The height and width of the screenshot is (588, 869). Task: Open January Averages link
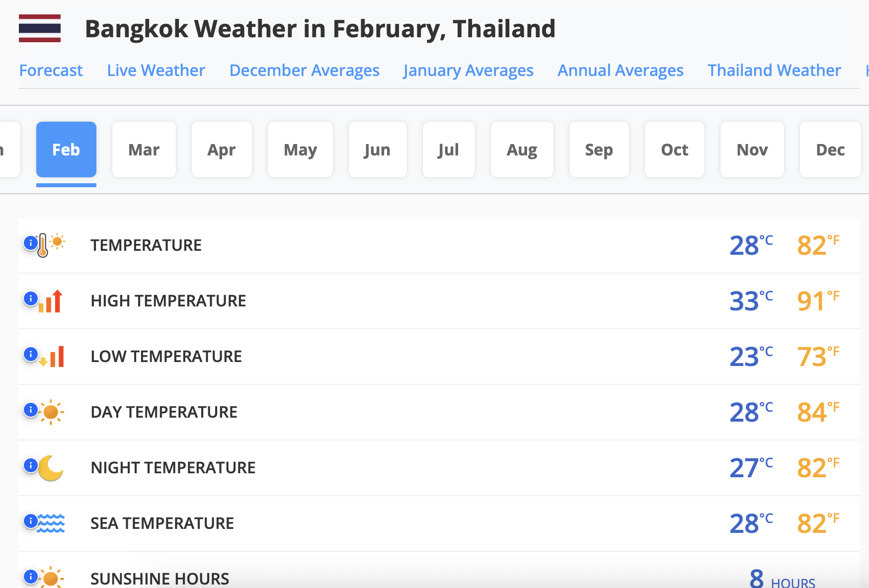click(468, 71)
